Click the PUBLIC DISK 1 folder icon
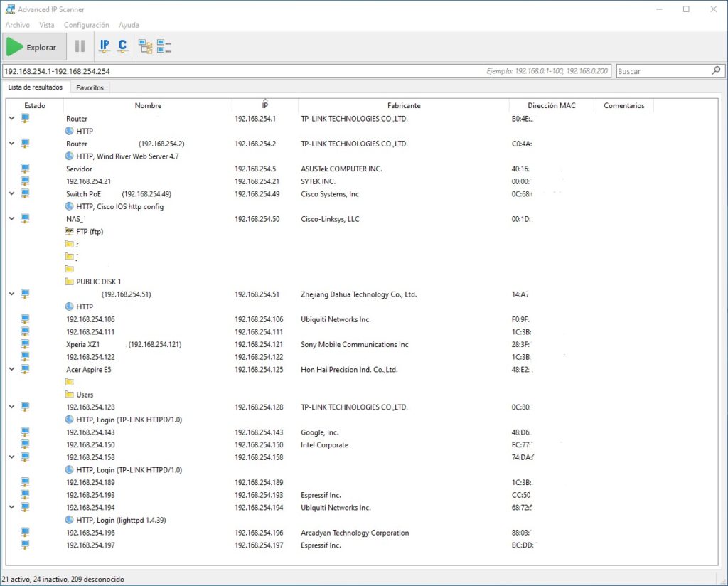Viewport: 728px width, 586px height. (69, 282)
